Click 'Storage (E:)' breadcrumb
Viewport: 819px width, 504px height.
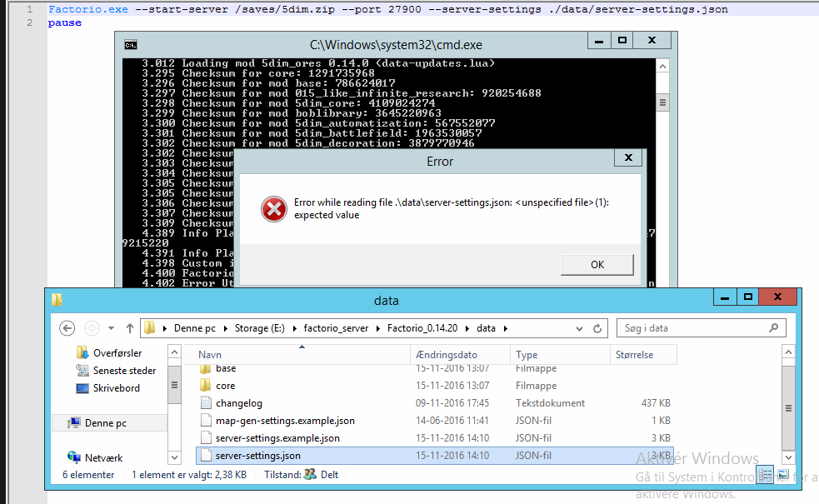tap(260, 328)
